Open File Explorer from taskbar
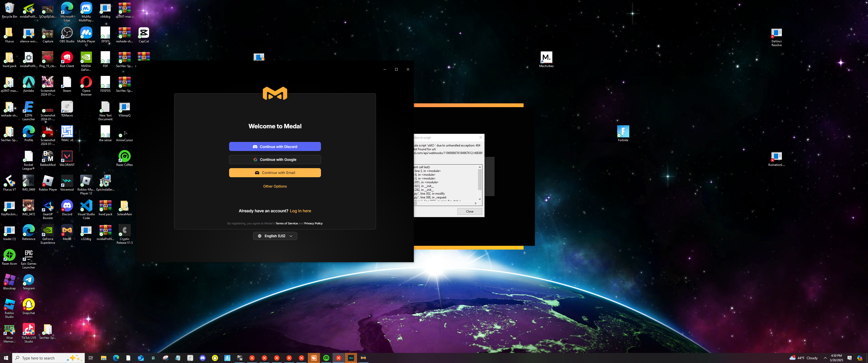Image resolution: width=868 pixels, height=363 pixels. (103, 358)
